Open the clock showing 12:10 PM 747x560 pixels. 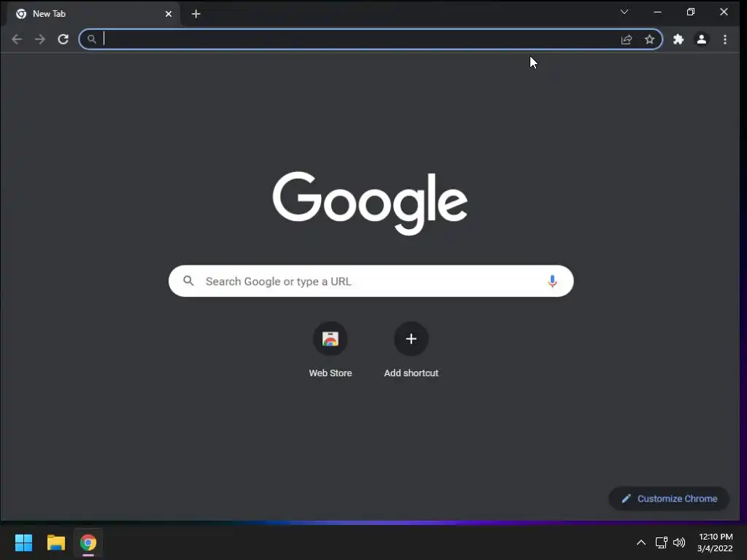click(x=715, y=542)
